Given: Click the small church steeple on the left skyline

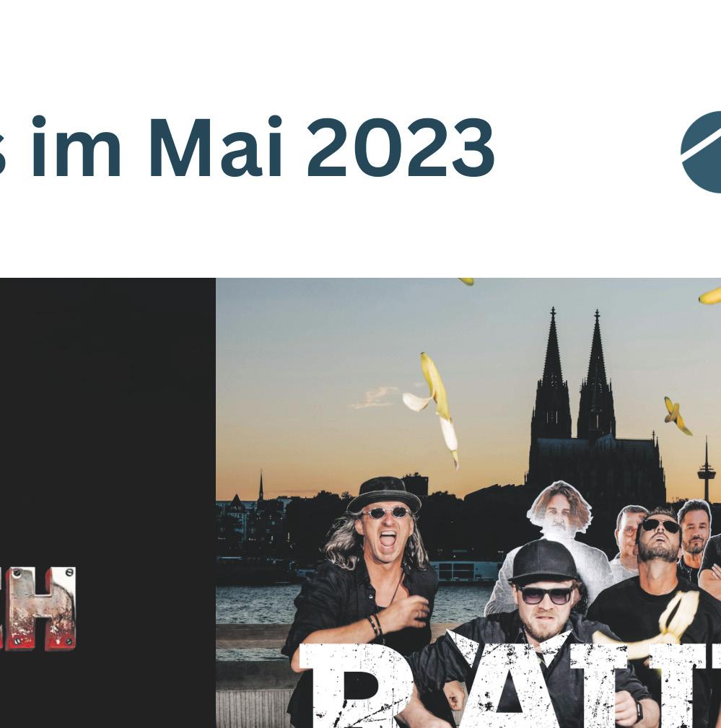Looking at the screenshot, I should click(x=261, y=485).
